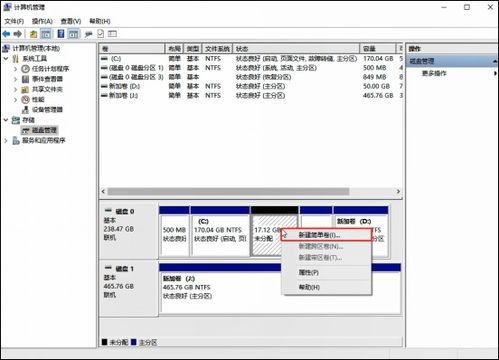499x360 pixels.
Task: Click 更多操作 More Actions in the Actions pane
Action: pos(434,73)
